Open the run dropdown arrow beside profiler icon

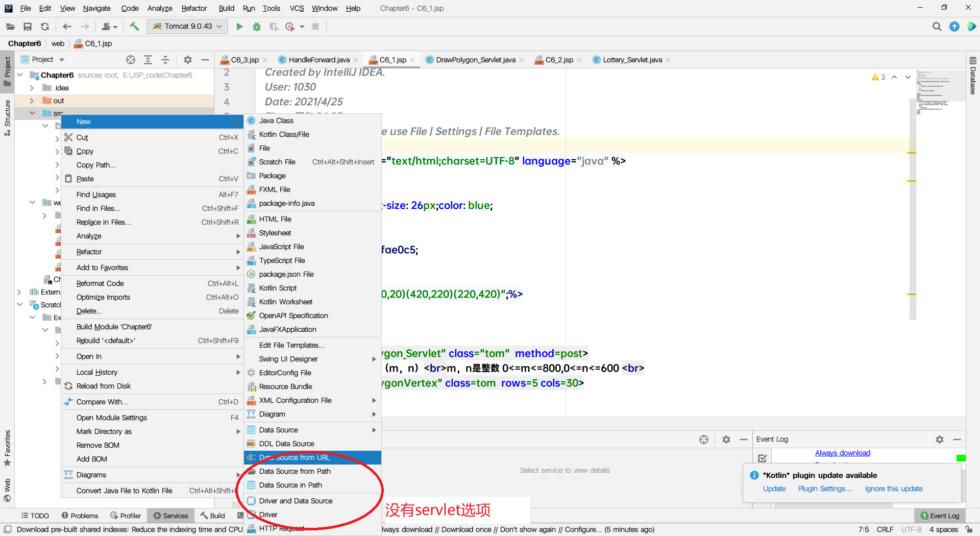point(302,27)
